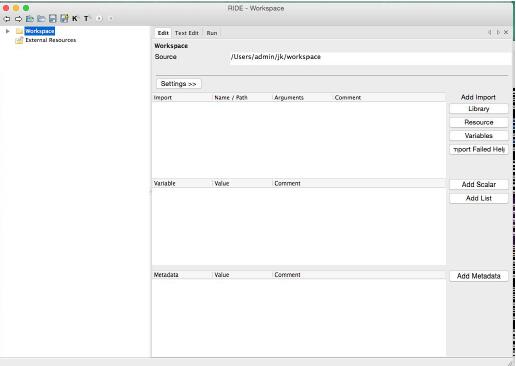The width and height of the screenshot is (516, 366).
Task: Click the Variable column header
Action: tap(182, 183)
